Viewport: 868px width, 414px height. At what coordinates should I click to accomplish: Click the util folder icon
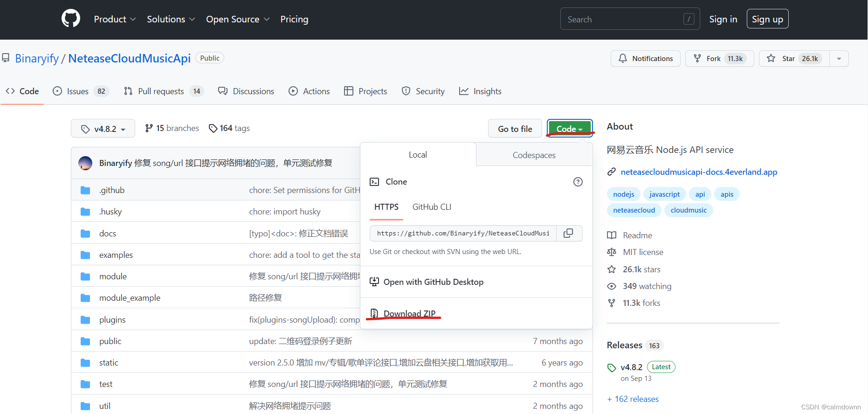(x=85, y=406)
